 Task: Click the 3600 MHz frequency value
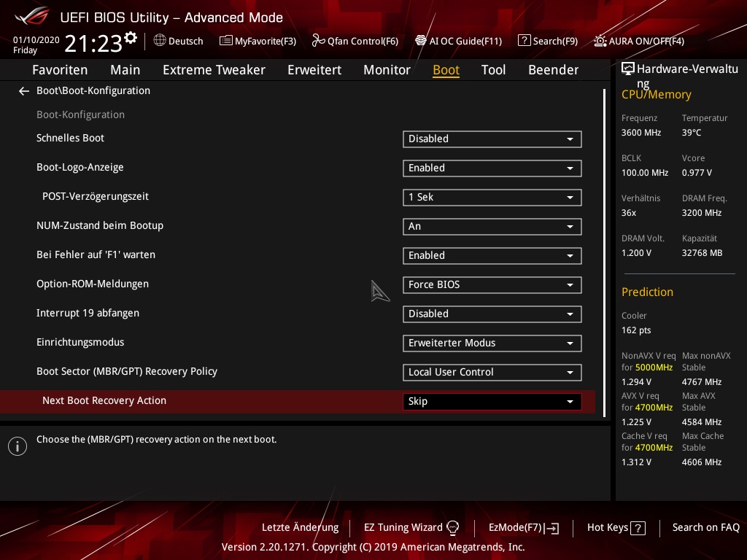point(640,133)
